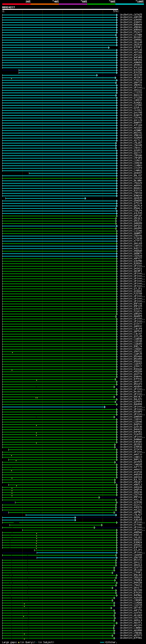The image size is (146, 644).
Task: Select hit UniRef100_C4R837
Action: click(x=131, y=100)
